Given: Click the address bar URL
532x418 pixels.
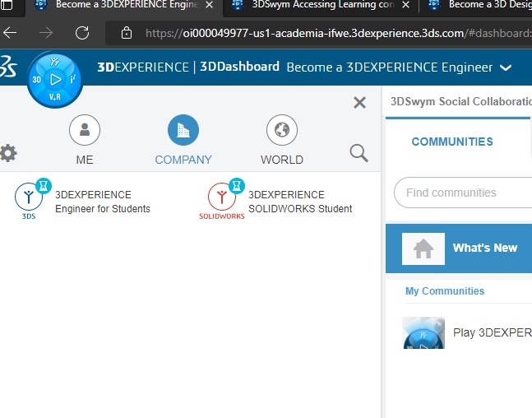Looking at the screenshot, I should coord(338,33).
